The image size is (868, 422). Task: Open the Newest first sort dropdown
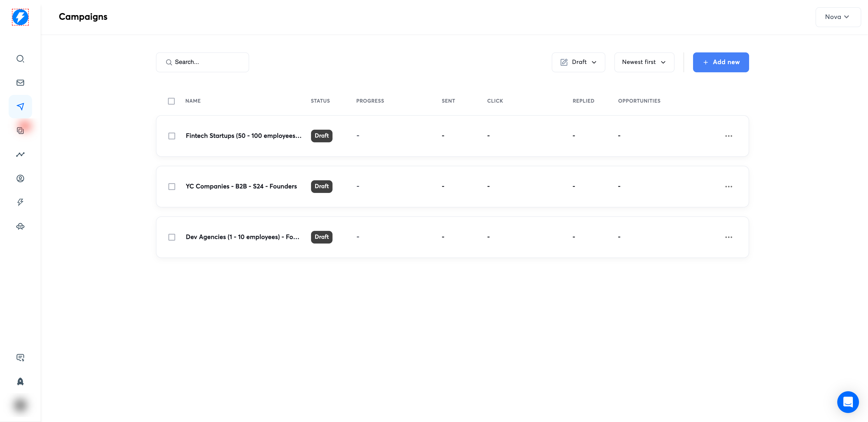click(644, 62)
